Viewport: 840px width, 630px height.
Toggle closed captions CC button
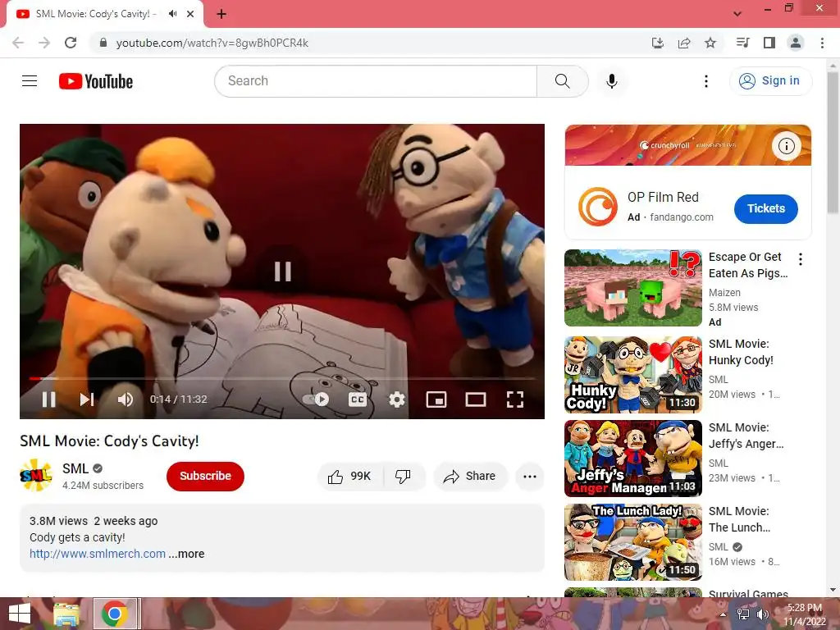click(358, 399)
